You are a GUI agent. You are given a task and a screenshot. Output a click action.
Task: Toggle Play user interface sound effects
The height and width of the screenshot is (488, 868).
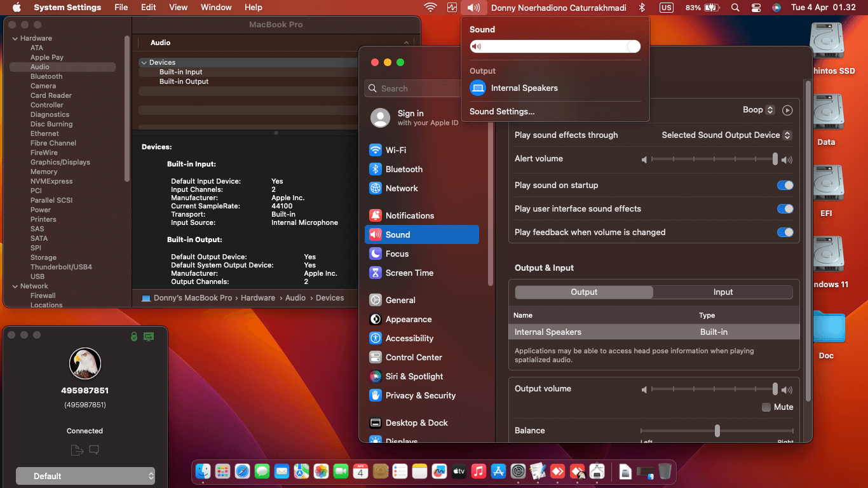(785, 209)
